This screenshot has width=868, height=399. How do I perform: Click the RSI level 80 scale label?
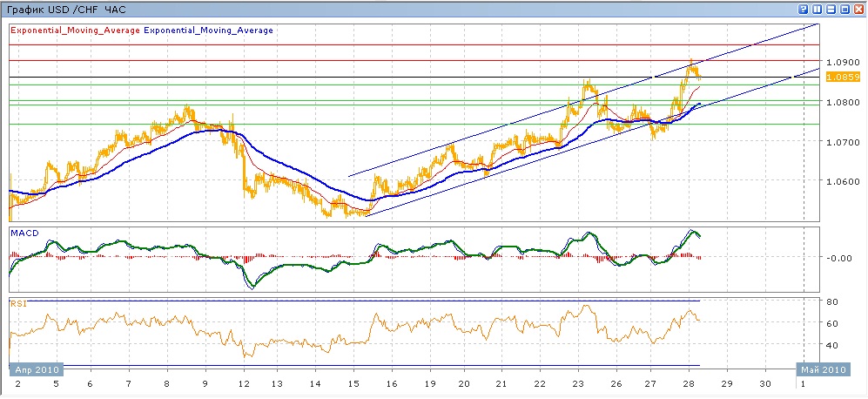pos(831,302)
